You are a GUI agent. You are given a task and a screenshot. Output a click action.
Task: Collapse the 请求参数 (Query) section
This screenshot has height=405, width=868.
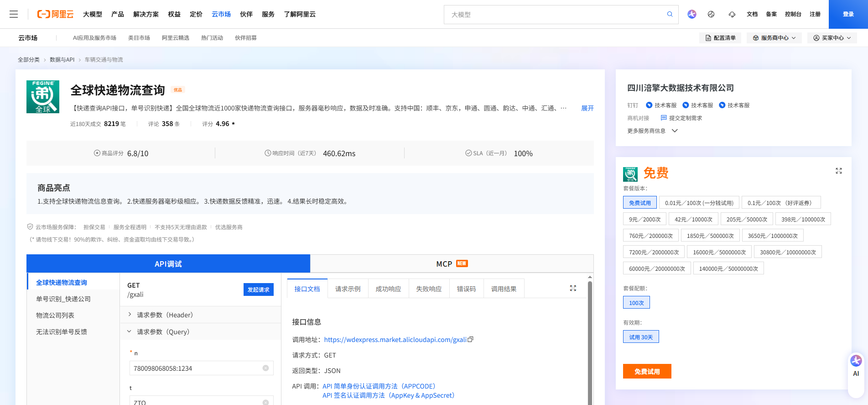click(x=200, y=331)
